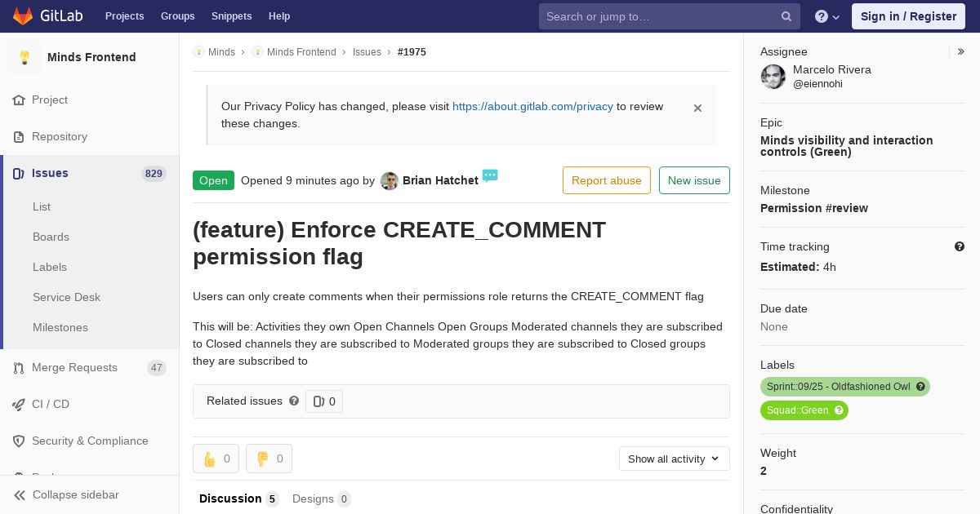This screenshot has width=980, height=514.
Task: Click the Merge Requests 47 badge
Action: point(157,368)
